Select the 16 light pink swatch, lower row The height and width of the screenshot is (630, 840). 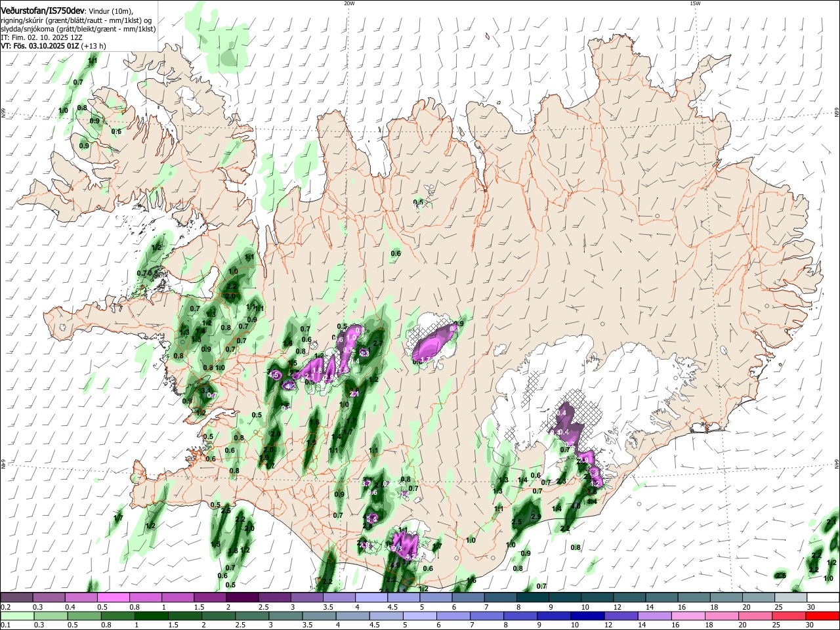click(x=688, y=616)
